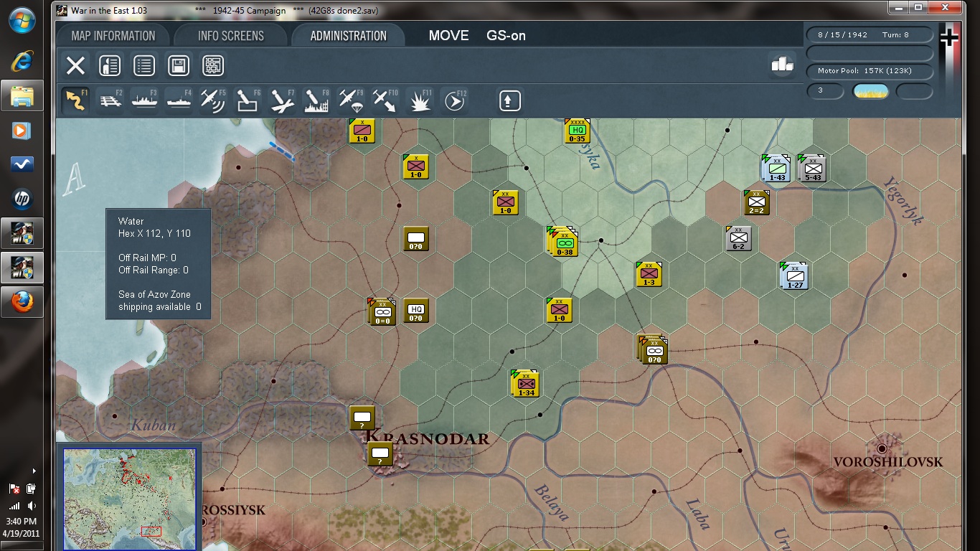Click the up-arrow box toolbar icon

(x=509, y=100)
